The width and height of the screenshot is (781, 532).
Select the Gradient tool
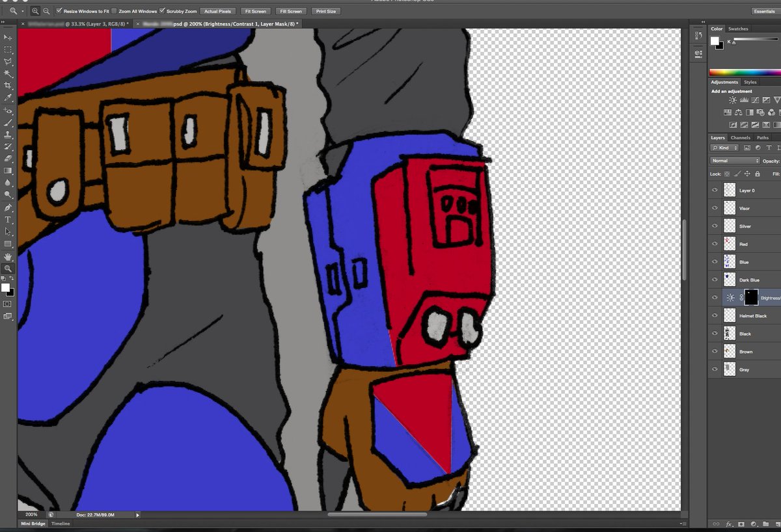(8, 170)
